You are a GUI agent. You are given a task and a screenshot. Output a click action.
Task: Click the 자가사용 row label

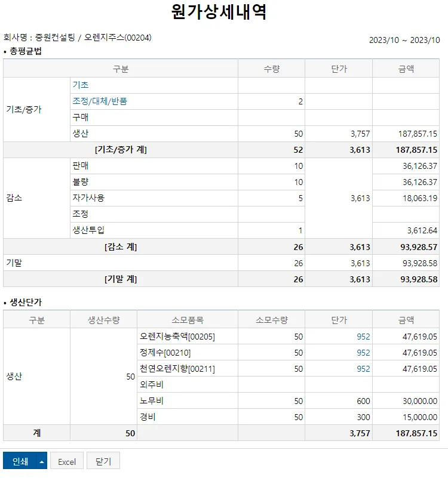click(x=88, y=198)
